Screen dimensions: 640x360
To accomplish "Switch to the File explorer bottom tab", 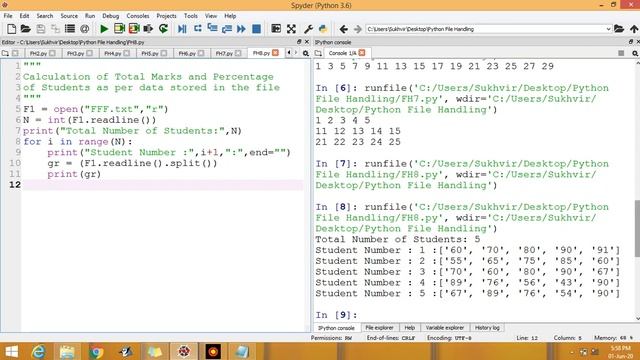I will (379, 328).
